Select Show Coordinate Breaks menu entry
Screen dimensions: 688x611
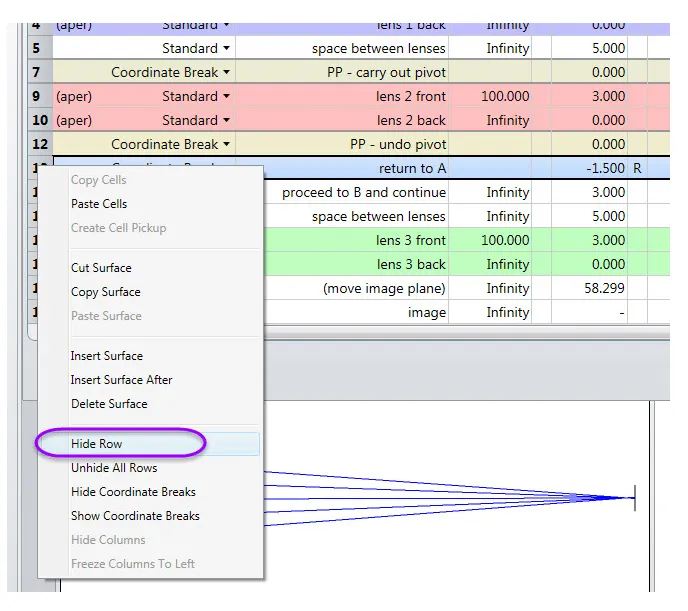pyautogui.click(x=135, y=516)
